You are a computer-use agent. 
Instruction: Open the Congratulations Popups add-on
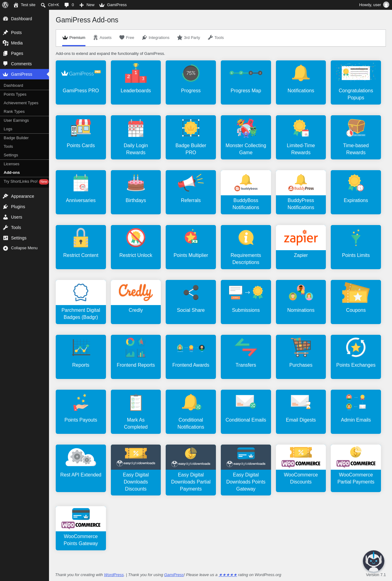point(356,82)
